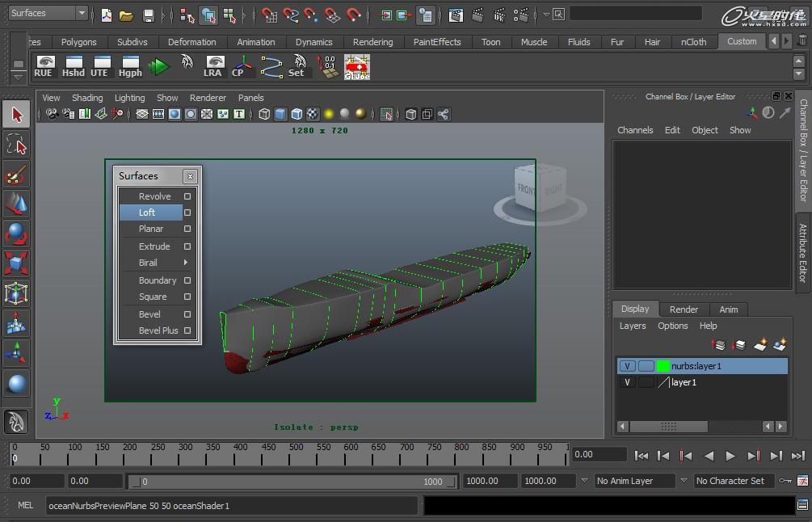The width and height of the screenshot is (812, 522).
Task: Expand the Birail submenu
Action: [x=186, y=263]
